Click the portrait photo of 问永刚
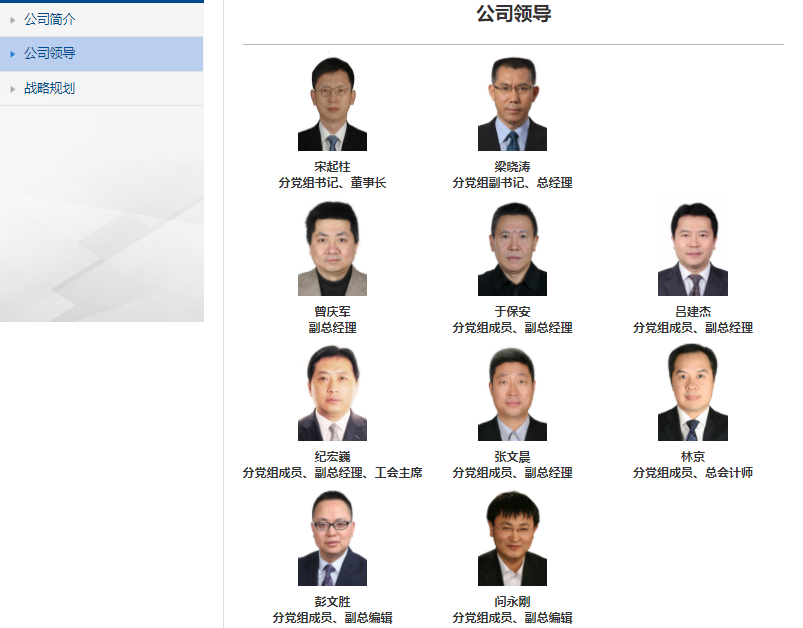803x628 pixels. tap(512, 538)
